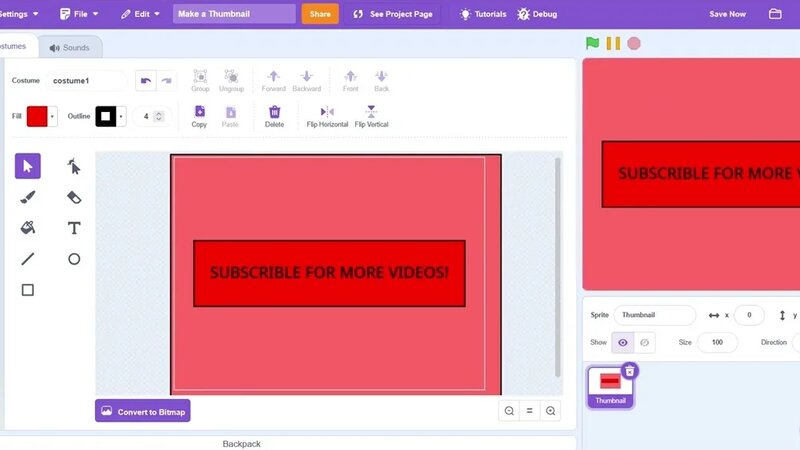Select the Fill bucket tool
800x450 pixels.
pyautogui.click(x=28, y=228)
